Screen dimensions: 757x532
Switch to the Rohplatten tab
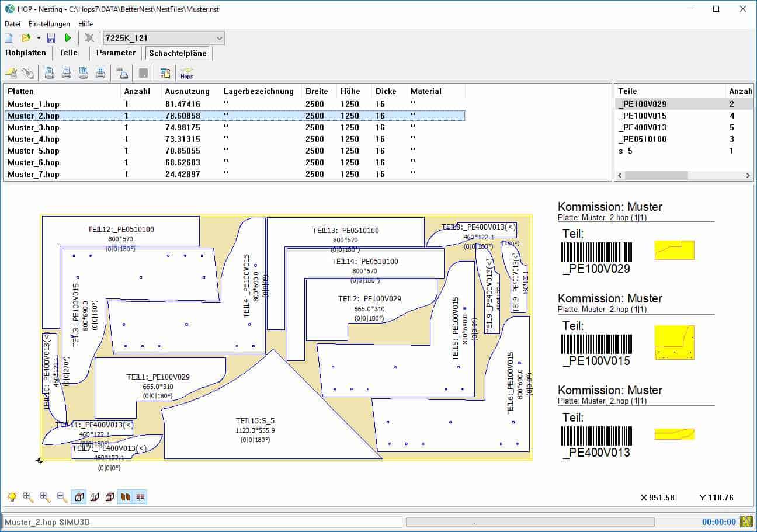point(26,53)
